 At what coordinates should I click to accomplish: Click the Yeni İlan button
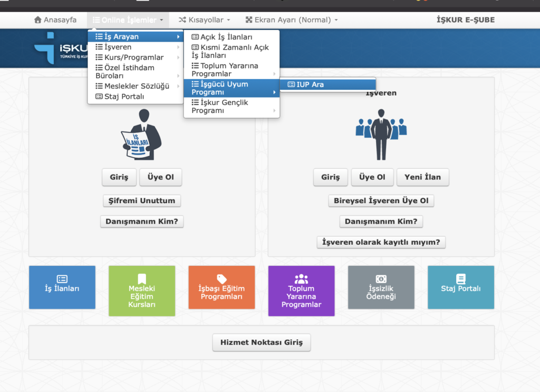[x=422, y=177]
